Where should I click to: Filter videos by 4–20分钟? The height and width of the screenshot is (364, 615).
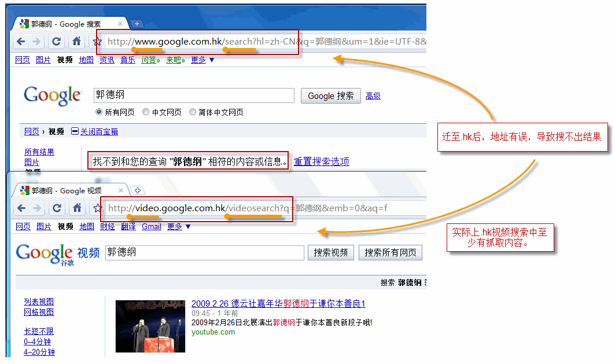pos(39,352)
